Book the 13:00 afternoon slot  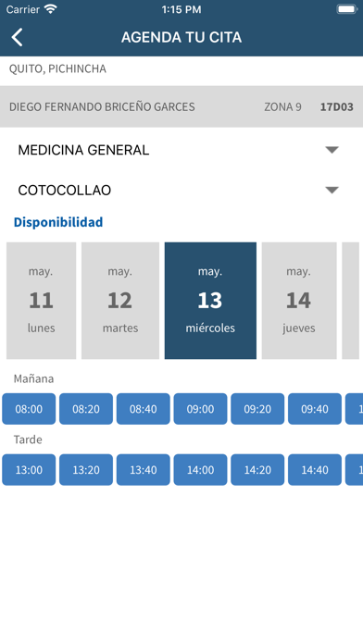click(29, 469)
